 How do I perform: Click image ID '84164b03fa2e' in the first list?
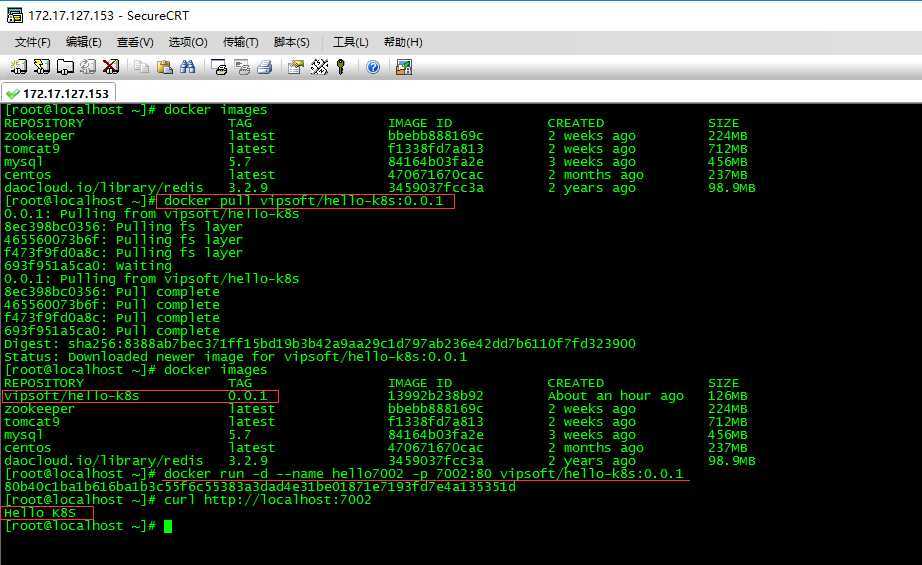(435, 162)
